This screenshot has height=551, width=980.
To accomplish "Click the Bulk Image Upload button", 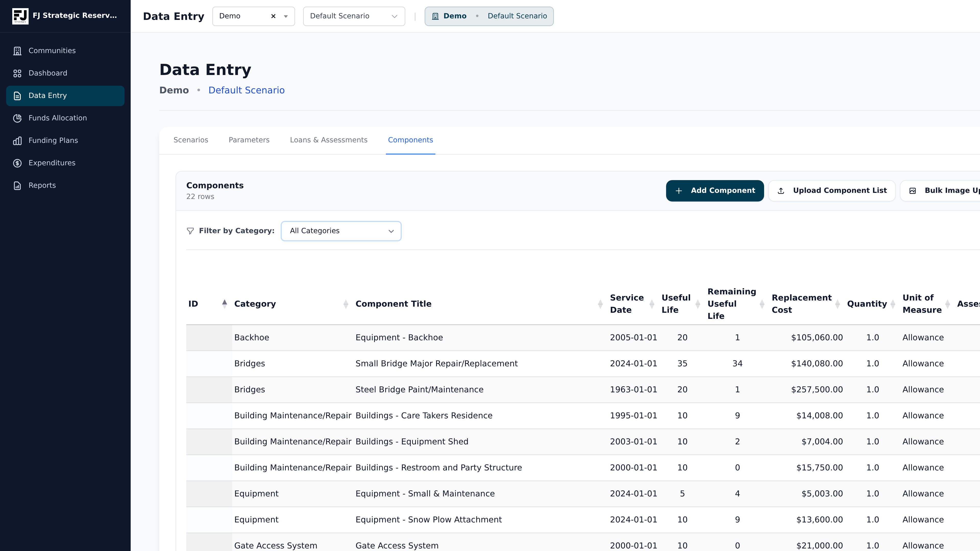I will coord(940,191).
